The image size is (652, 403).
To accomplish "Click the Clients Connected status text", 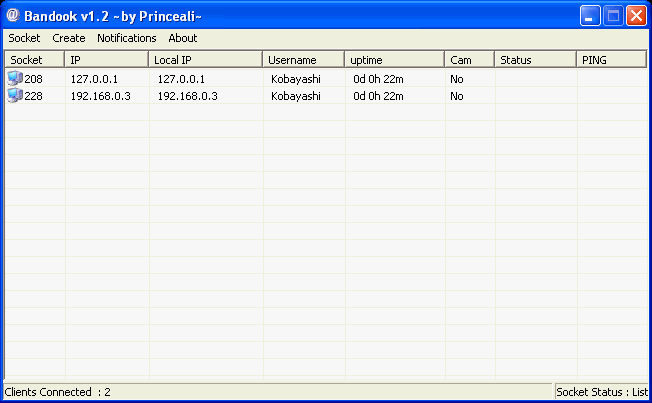I will tap(58, 392).
